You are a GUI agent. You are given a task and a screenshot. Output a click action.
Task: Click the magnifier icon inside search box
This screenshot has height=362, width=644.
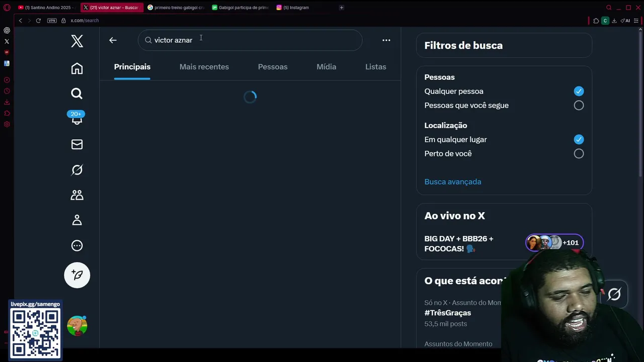click(x=148, y=40)
